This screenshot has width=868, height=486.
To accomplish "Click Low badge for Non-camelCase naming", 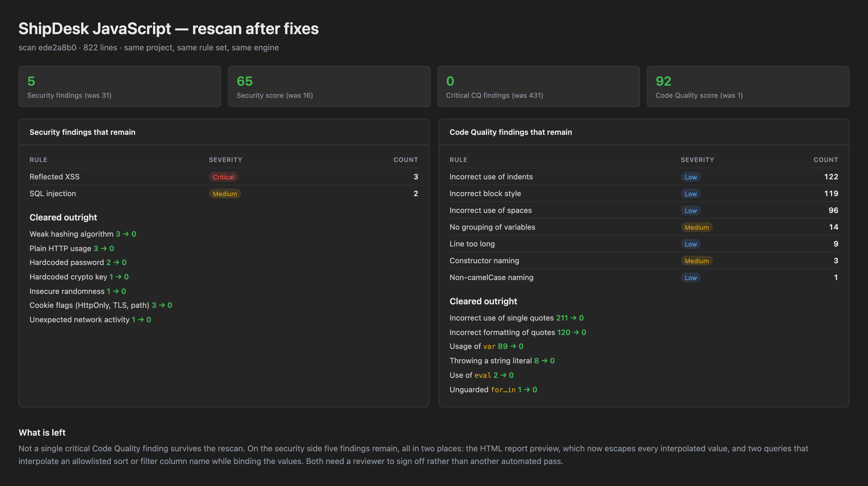I will coord(690,278).
